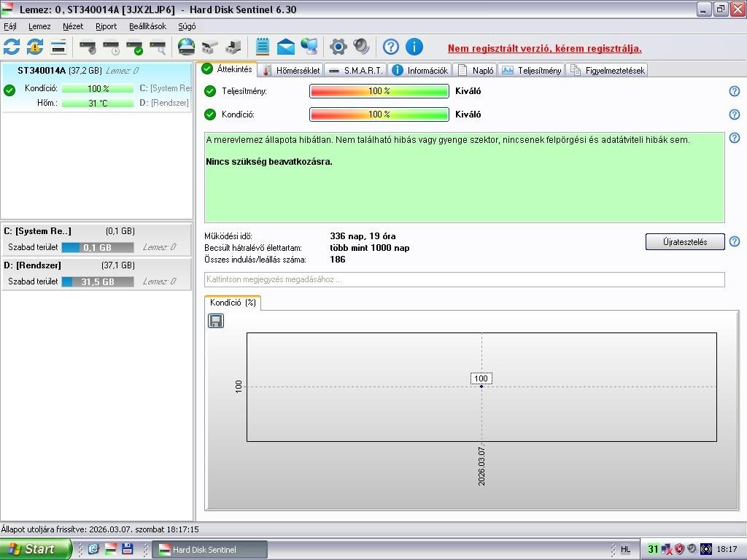Click the floppy quick launch icon
Viewport: 747px width, 560px height.
click(127, 549)
